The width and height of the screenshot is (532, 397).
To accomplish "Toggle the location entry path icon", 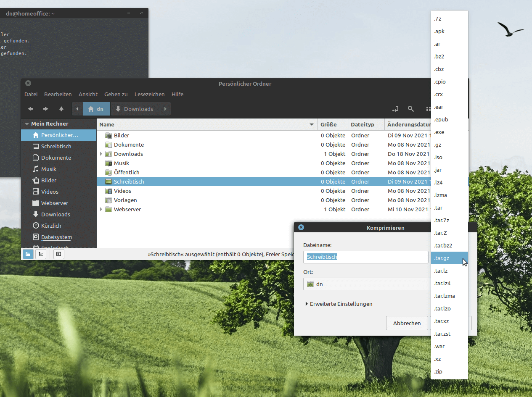I will click(395, 109).
